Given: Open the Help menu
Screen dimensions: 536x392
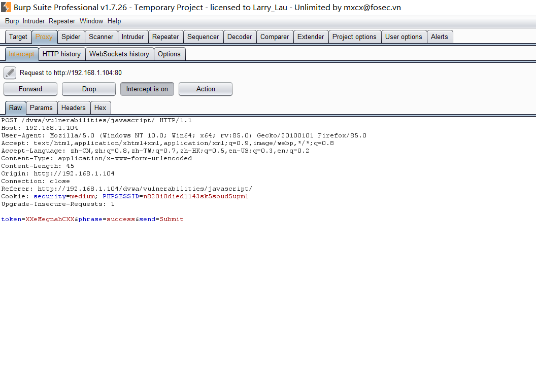Looking at the screenshot, I should [x=114, y=21].
